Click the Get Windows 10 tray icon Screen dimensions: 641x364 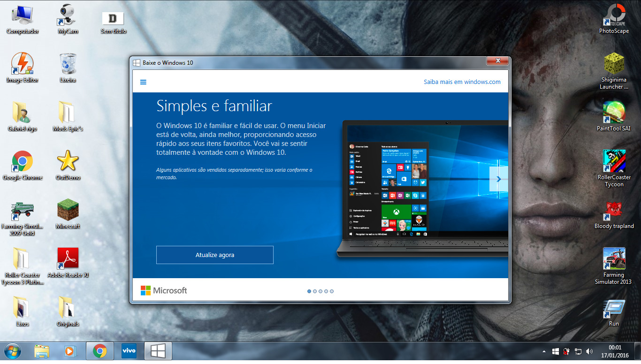(x=556, y=351)
